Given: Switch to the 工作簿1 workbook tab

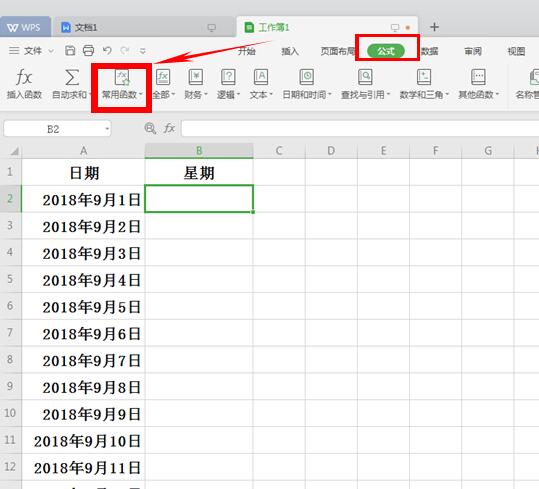Looking at the screenshot, I should [327, 27].
